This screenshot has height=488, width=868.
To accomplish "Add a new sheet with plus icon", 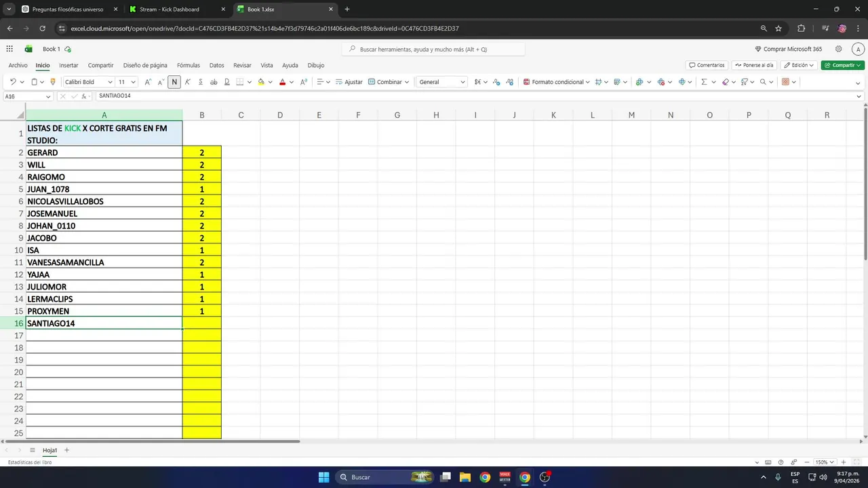I will [66, 450].
